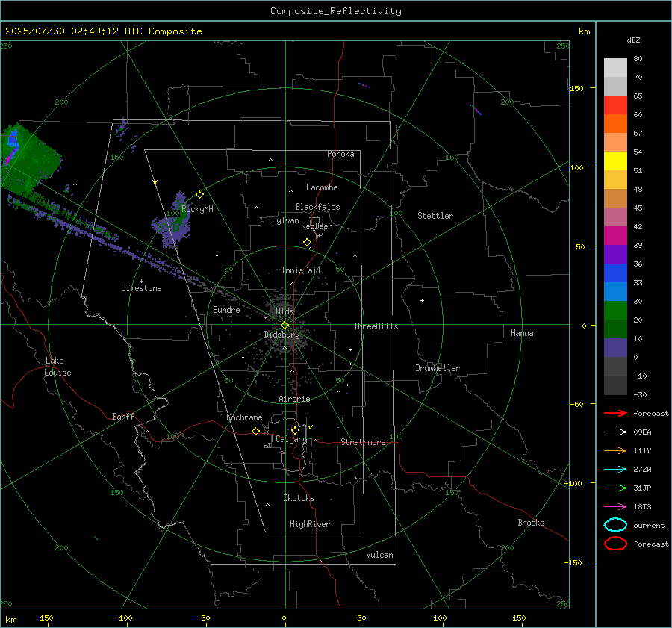Click the green 31JP arrow in legend

(615, 488)
